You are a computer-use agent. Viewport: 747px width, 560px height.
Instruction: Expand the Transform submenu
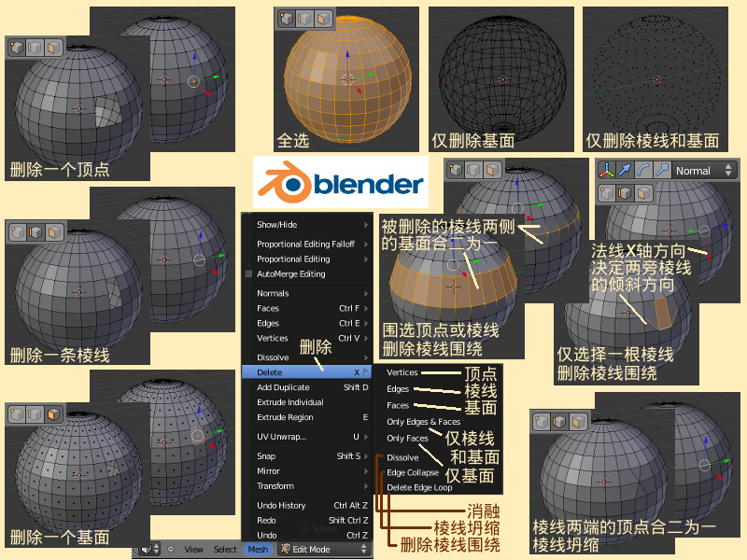(307, 485)
